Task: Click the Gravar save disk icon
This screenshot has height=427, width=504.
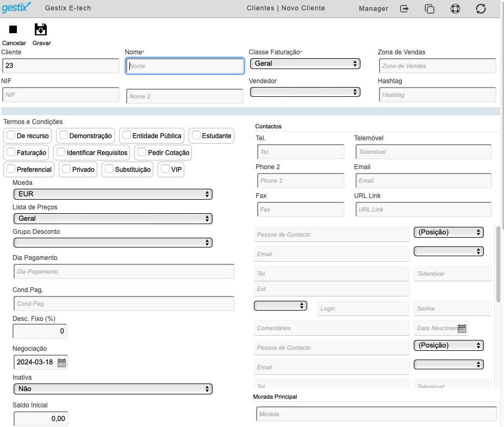Action: click(x=41, y=29)
